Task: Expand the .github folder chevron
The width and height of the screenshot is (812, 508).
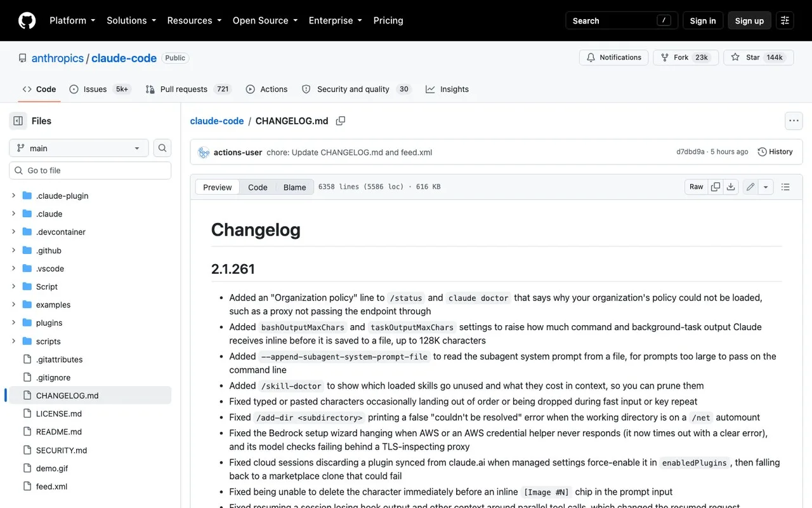Action: pyautogui.click(x=13, y=250)
